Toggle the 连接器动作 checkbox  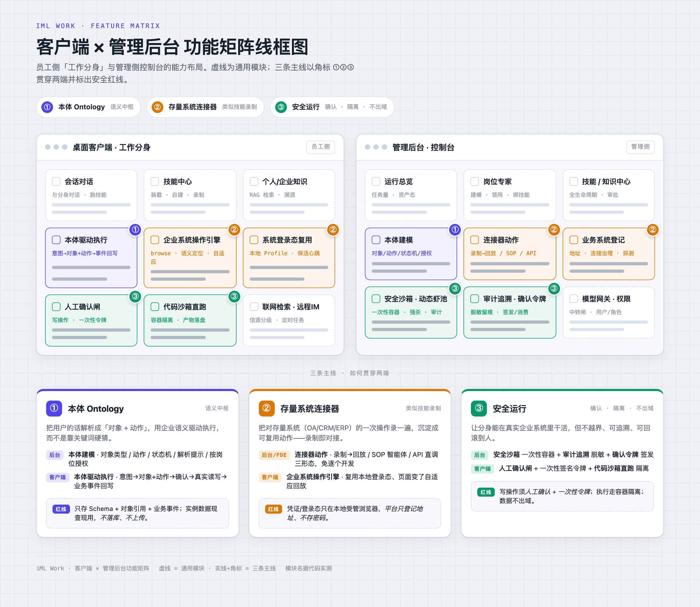[475, 240]
